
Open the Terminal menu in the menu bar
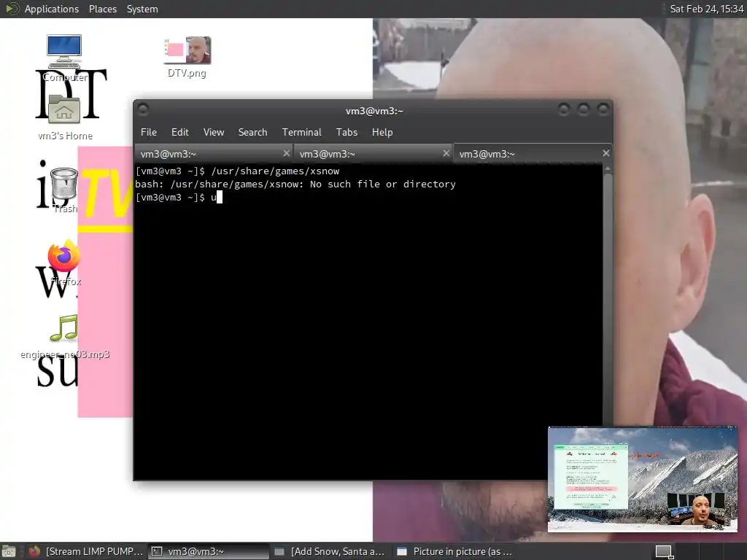pos(301,132)
